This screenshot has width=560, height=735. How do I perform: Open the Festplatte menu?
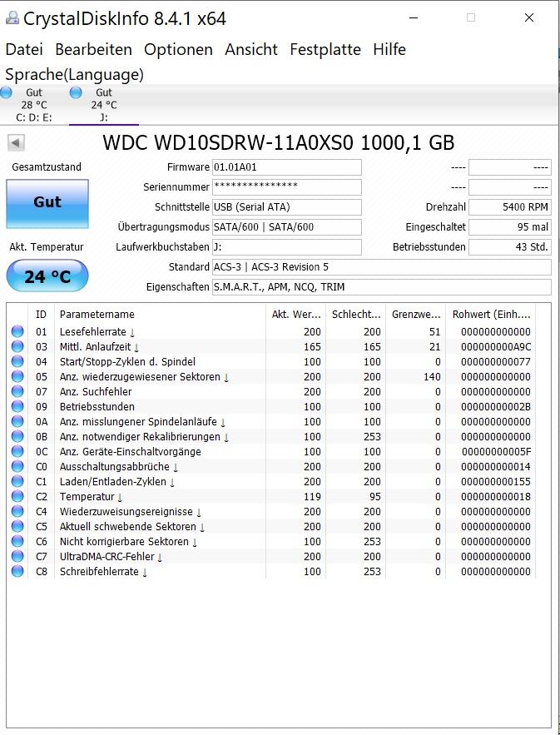coord(325,49)
